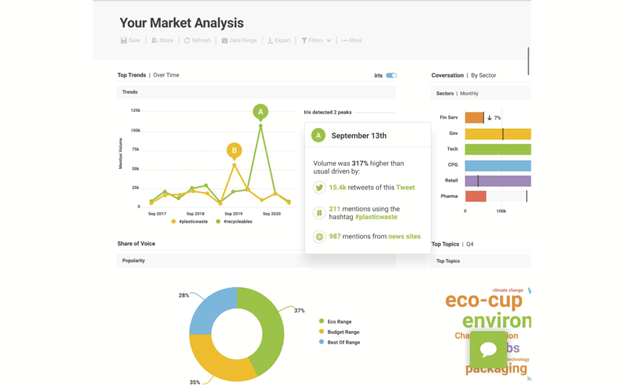Toggle Budget Range legend entry

(339, 332)
